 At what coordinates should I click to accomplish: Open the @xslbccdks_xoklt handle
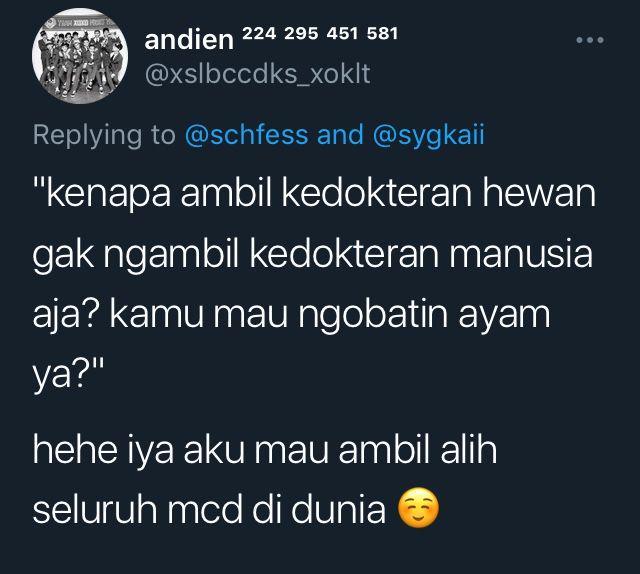point(258,74)
